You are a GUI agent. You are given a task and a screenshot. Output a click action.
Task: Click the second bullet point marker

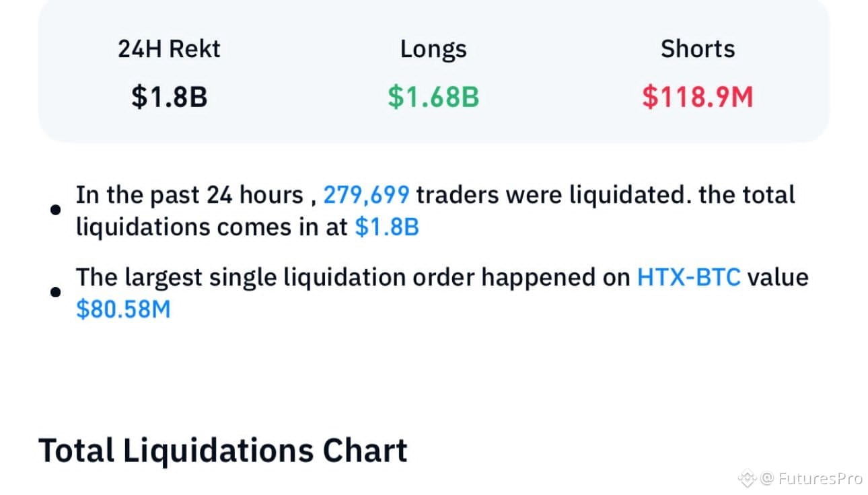click(56, 293)
